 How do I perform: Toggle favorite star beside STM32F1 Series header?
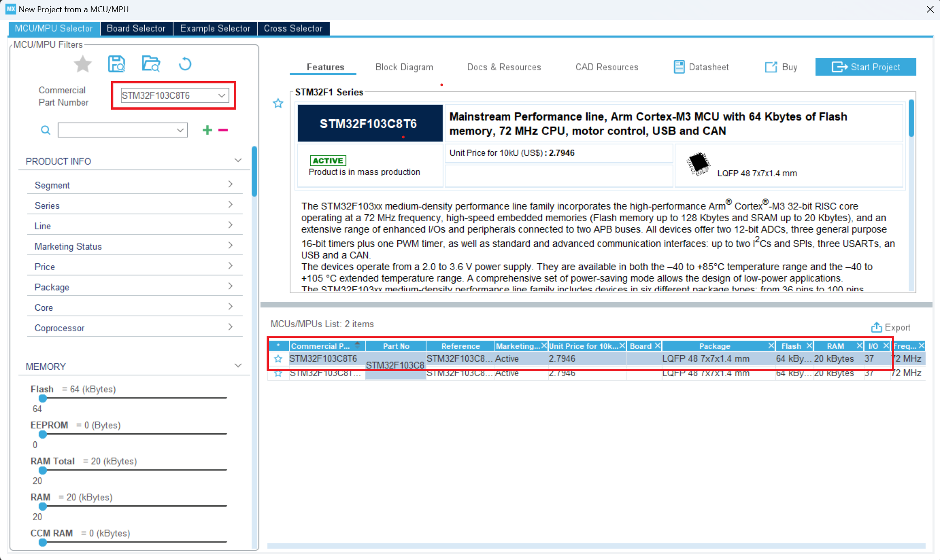[278, 104]
